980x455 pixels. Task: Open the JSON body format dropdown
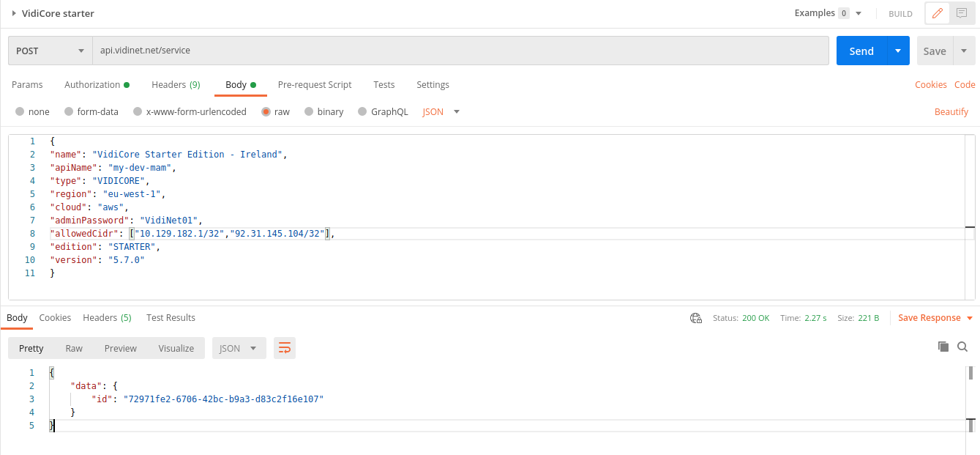[441, 112]
